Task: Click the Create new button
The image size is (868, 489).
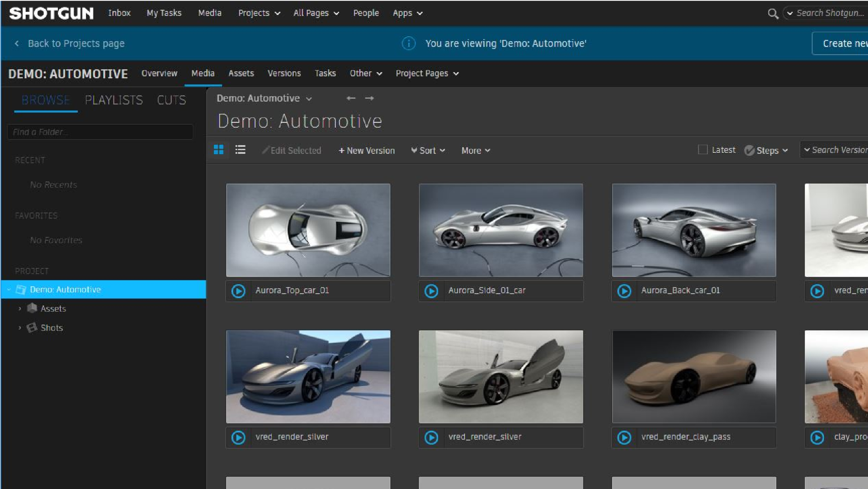Action: click(x=840, y=43)
